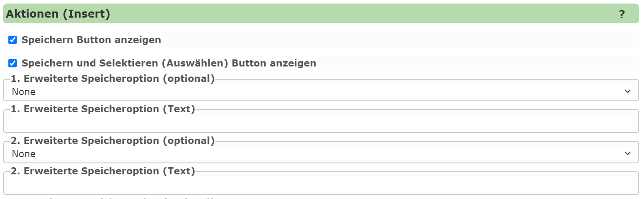The width and height of the screenshot is (644, 199).
Task: Open the 2. Erweiterte Speicheroption (optional) dropdown
Action: pos(321,153)
